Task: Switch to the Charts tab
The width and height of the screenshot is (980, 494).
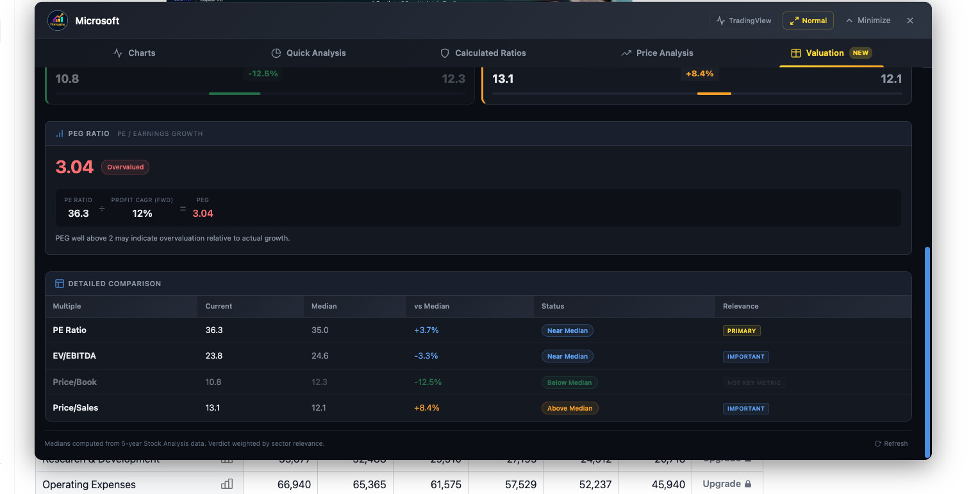Action: (x=134, y=53)
